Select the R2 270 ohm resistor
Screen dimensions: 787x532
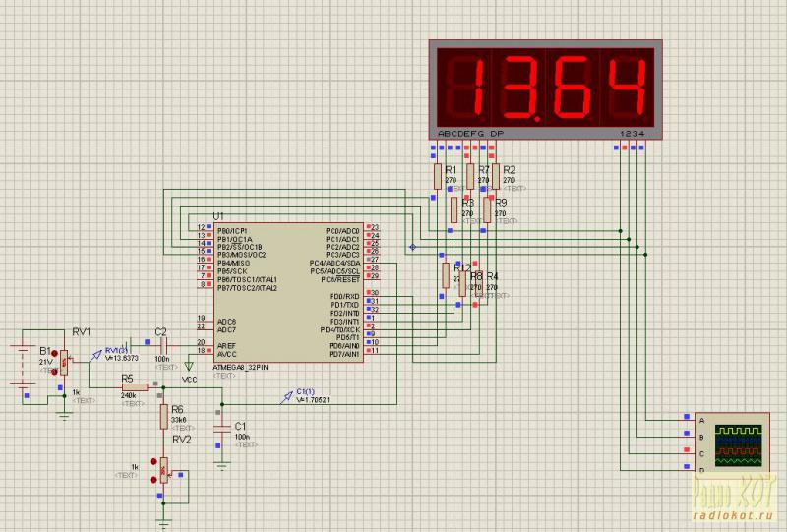495,176
